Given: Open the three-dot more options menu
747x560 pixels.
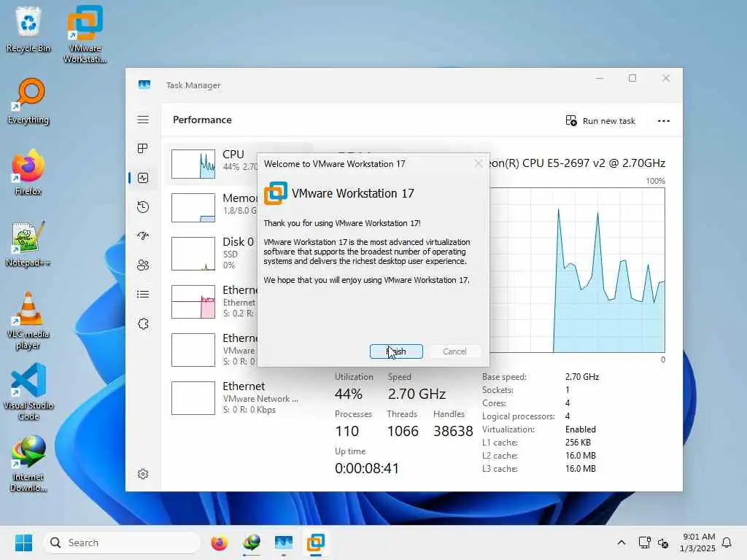Looking at the screenshot, I should (664, 121).
